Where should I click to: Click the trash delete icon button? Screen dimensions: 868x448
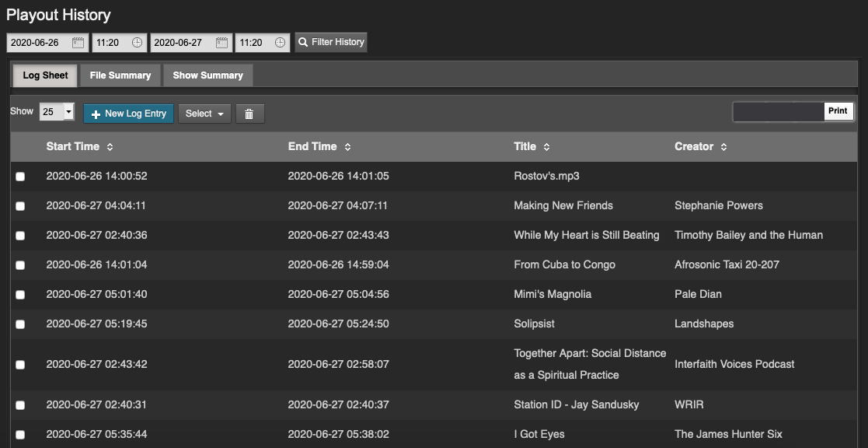249,114
